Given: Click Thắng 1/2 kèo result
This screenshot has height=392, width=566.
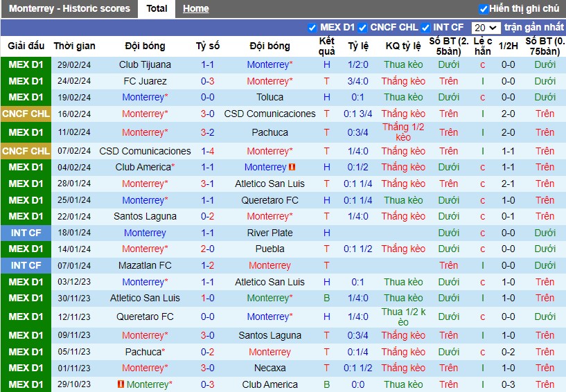Looking at the screenshot, I should pyautogui.click(x=403, y=132).
